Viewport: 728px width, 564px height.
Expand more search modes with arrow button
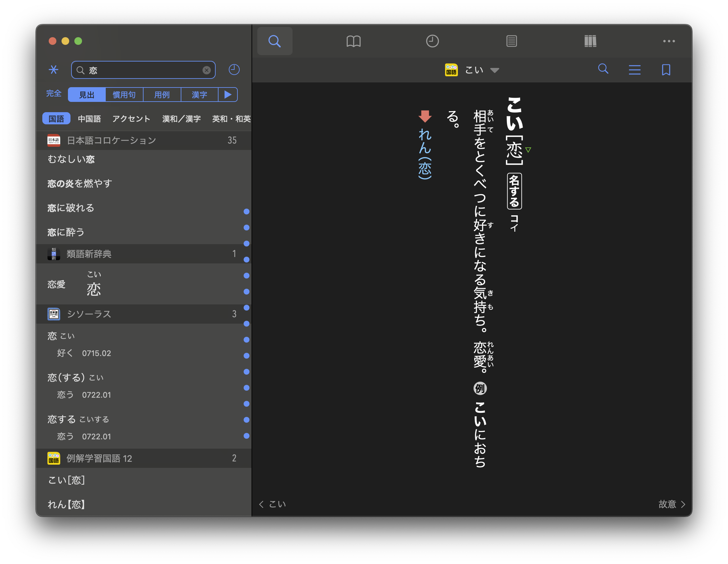click(228, 95)
